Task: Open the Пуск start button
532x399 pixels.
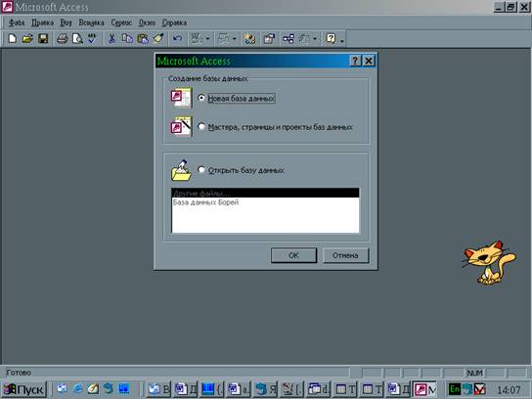Action: (23, 389)
